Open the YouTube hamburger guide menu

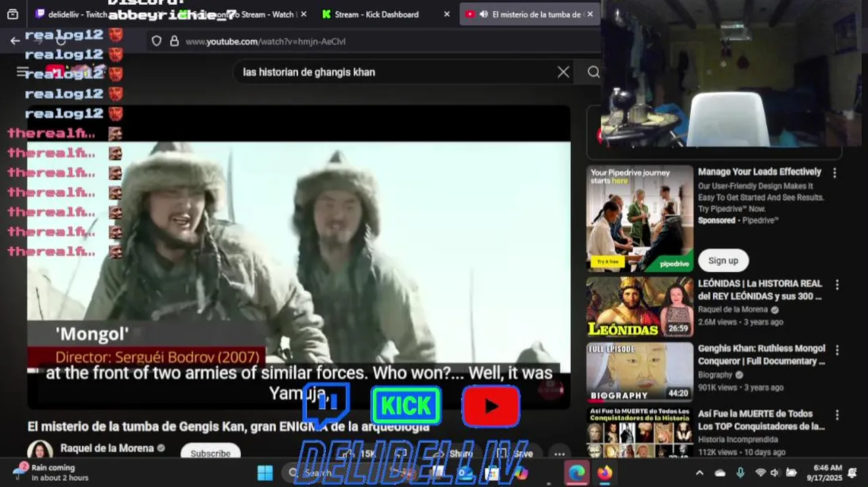22,72
